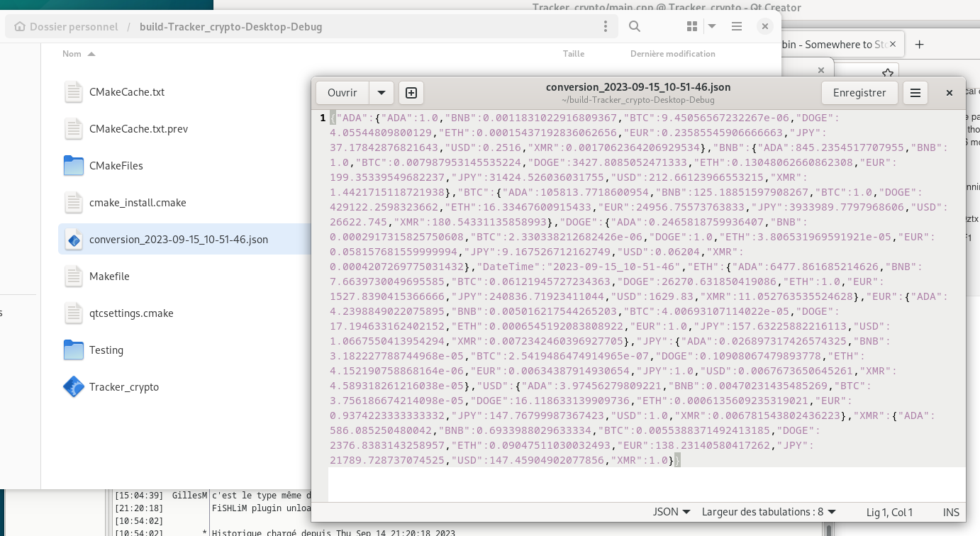Create a new document tab in the text editor
The width and height of the screenshot is (980, 536).
pos(411,93)
